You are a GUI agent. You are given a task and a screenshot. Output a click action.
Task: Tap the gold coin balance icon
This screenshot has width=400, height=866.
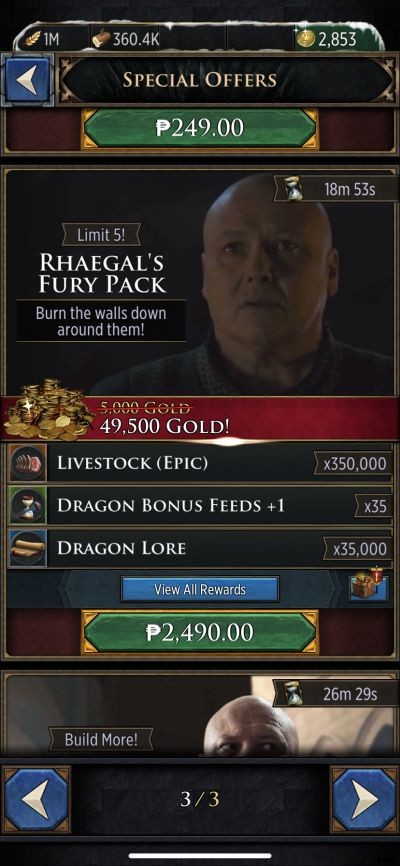pos(305,39)
